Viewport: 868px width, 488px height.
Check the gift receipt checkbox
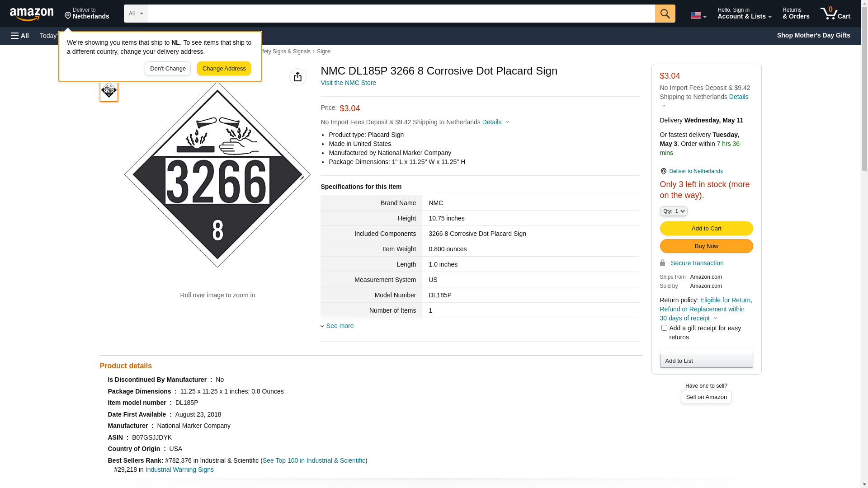pyautogui.click(x=664, y=328)
